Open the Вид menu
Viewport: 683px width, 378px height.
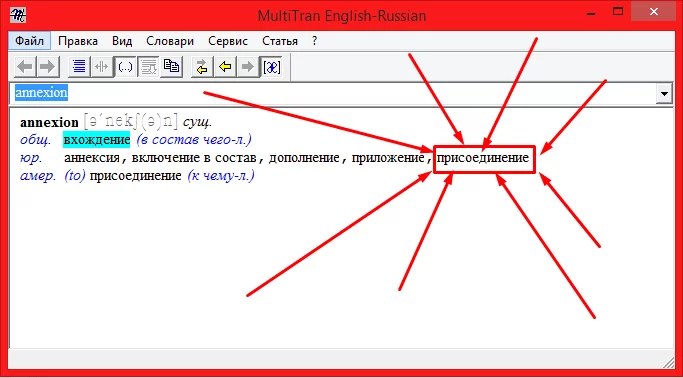point(122,41)
